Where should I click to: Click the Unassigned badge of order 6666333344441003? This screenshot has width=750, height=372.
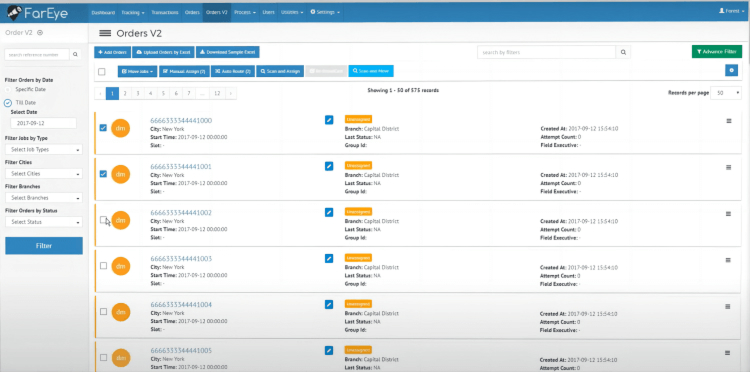tap(358, 258)
